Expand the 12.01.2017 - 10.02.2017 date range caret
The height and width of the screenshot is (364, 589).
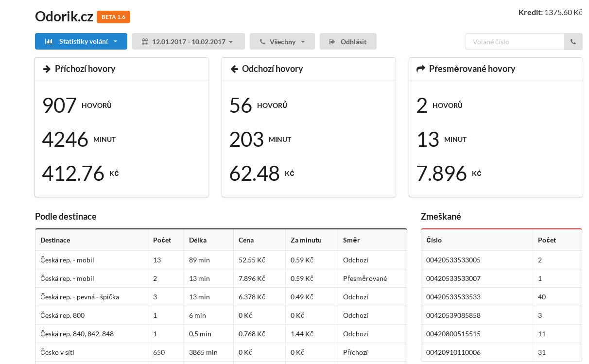click(231, 42)
